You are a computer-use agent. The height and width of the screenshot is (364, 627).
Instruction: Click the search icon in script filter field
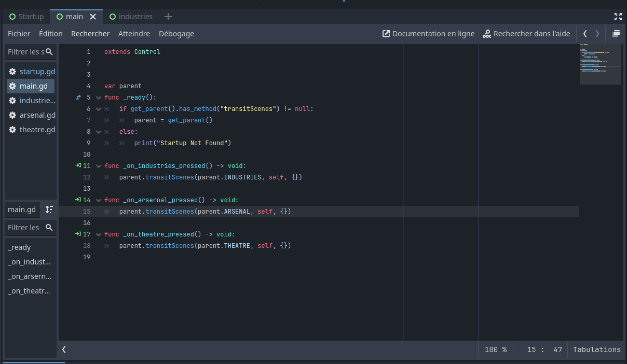50,51
